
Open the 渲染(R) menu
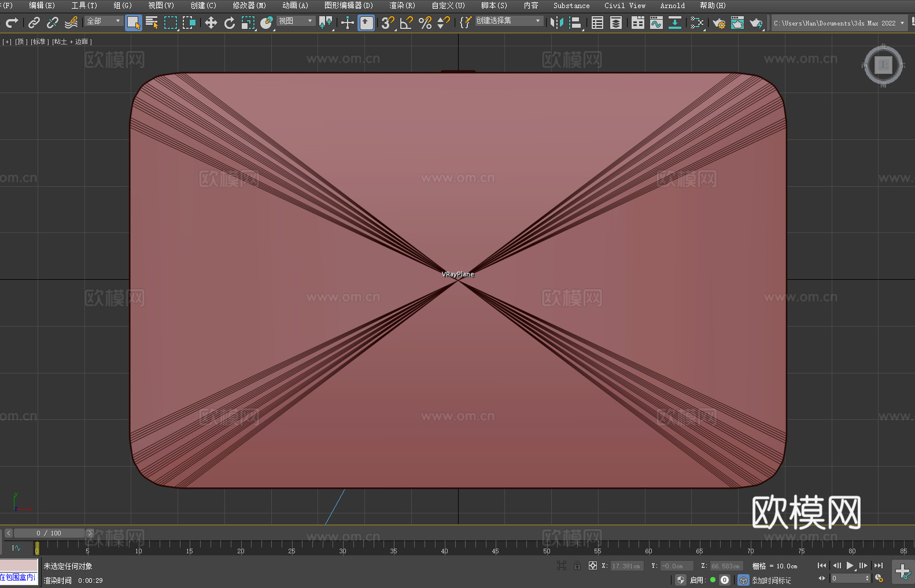coord(402,5)
